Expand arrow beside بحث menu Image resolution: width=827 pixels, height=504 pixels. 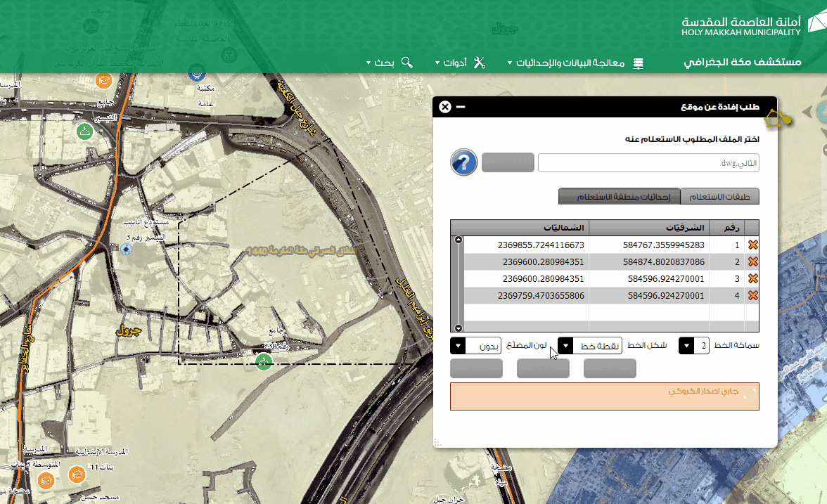(x=368, y=63)
